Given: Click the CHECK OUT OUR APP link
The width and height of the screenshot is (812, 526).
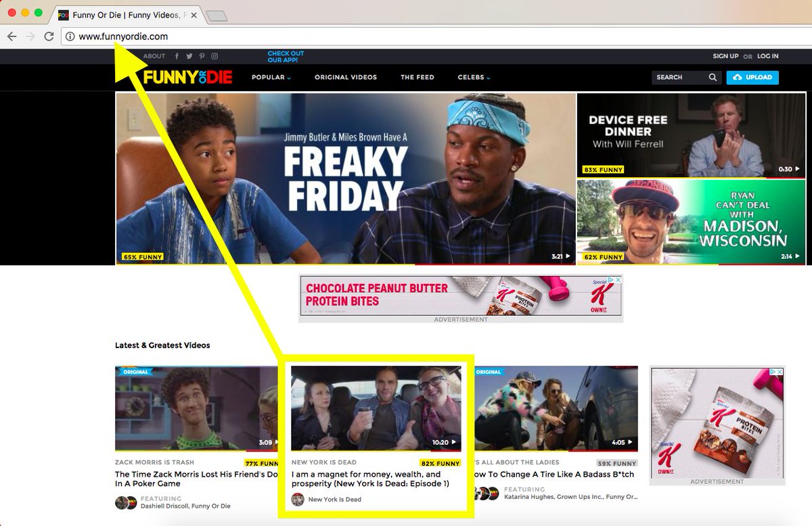Looking at the screenshot, I should (286, 57).
